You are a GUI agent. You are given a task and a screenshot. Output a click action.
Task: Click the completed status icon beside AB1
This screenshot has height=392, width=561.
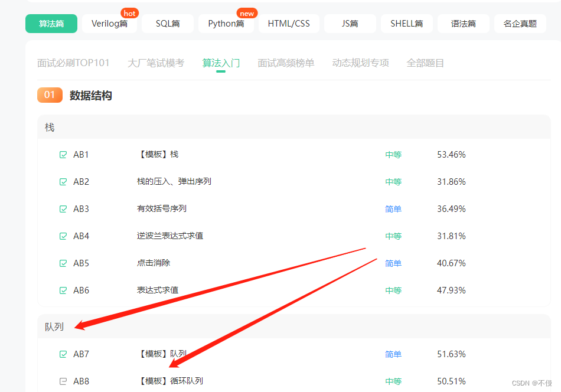[63, 155]
